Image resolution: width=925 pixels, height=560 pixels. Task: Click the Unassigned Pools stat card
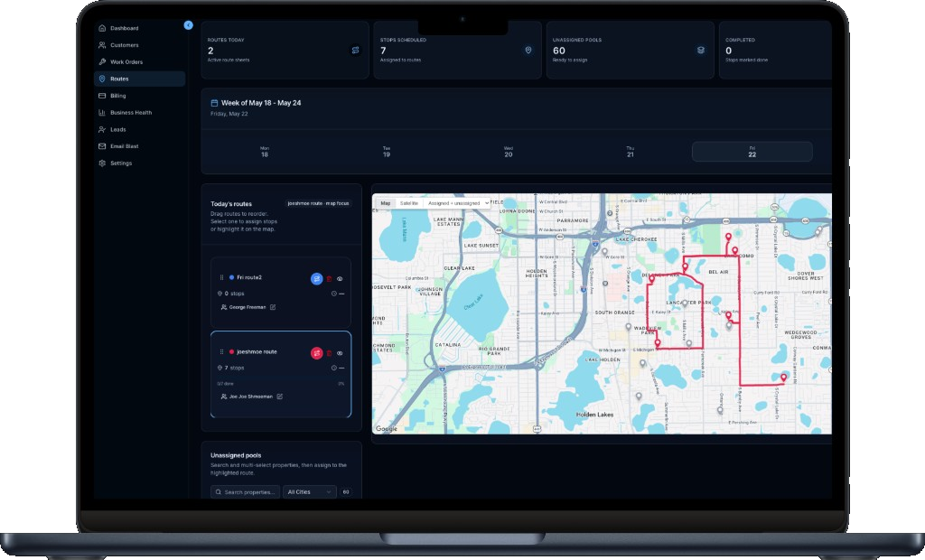tap(630, 51)
